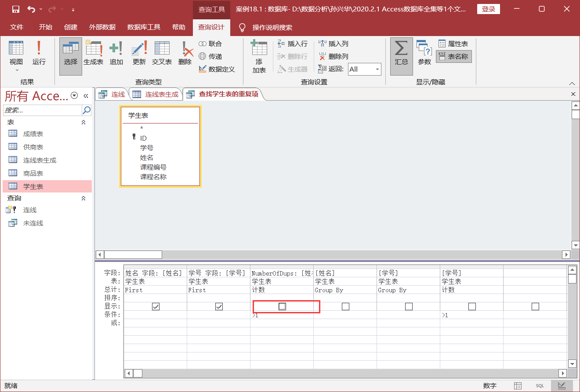Image resolution: width=580 pixels, height=392 pixels.
Task: Open the navigation pane filter dropdown
Action: [74, 96]
